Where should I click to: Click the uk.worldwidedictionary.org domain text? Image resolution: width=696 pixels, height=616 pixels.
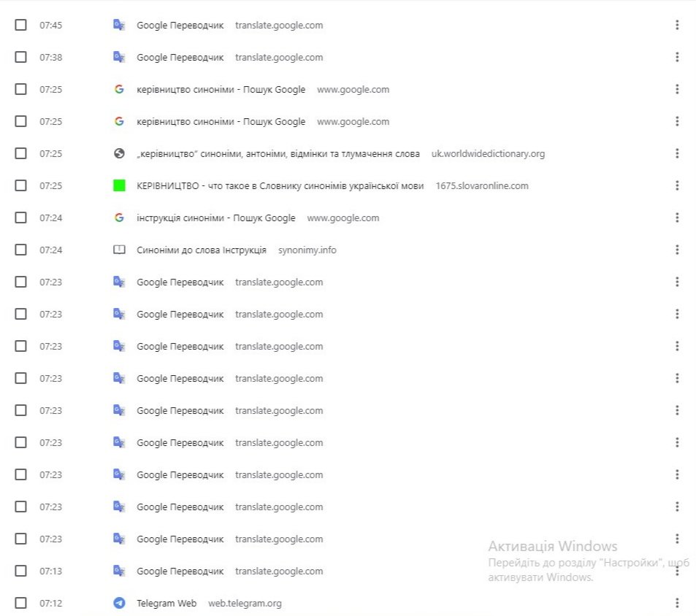[x=488, y=153]
